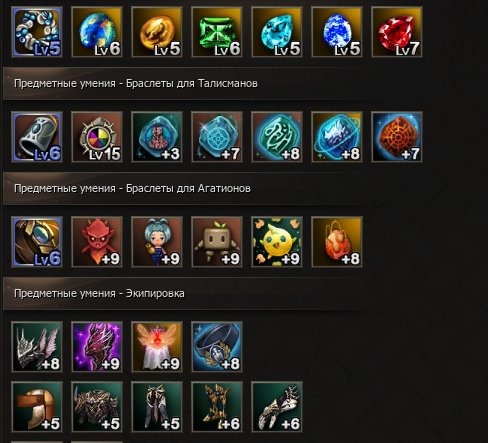The image size is (488, 443).
Task: Select the wooden block golem +9 agathion
Action: (217, 242)
